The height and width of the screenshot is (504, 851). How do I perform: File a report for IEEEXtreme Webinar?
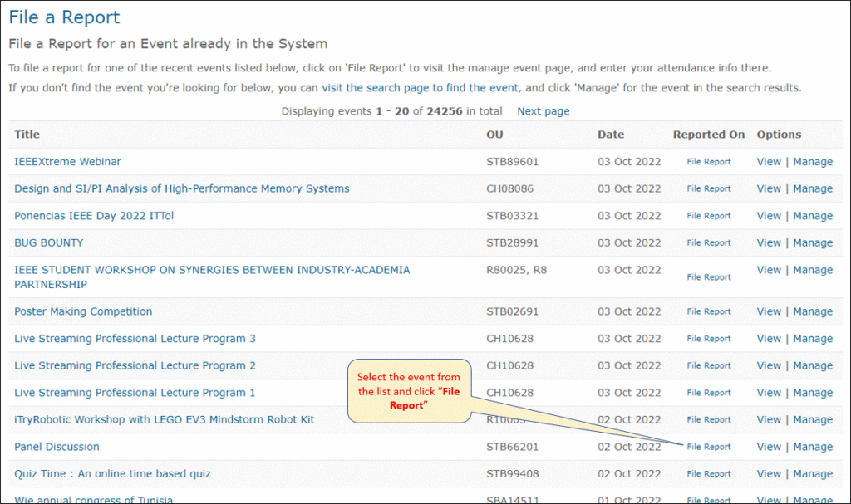[x=708, y=161]
